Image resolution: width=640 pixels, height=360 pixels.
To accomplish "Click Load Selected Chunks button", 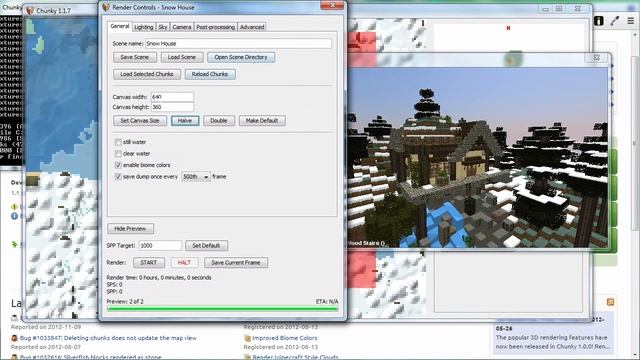I will (x=147, y=74).
